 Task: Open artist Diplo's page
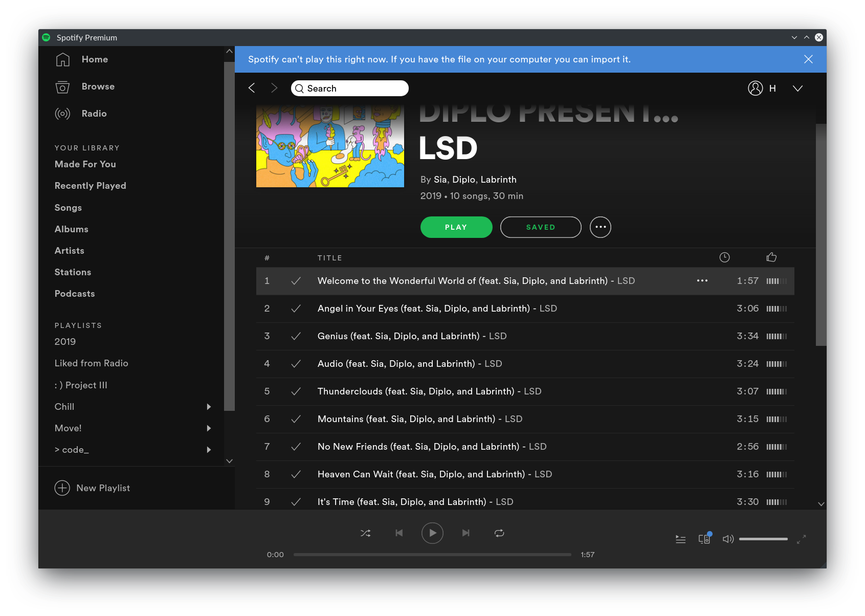(464, 180)
